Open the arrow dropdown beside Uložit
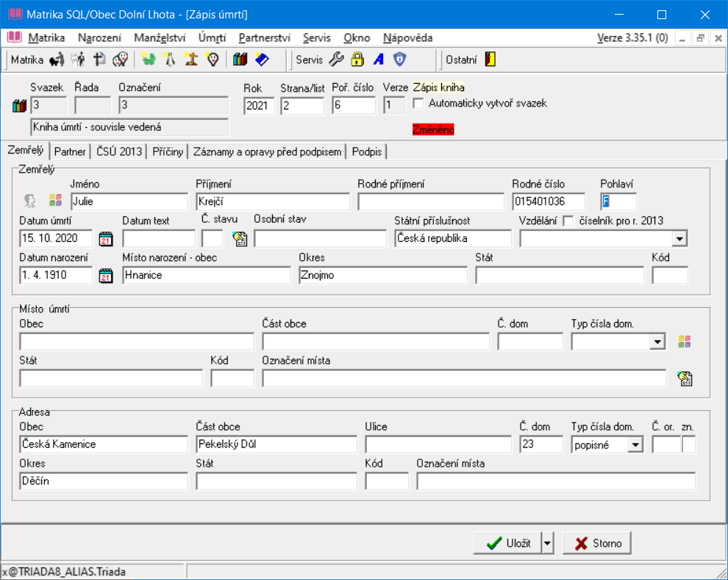 point(546,543)
